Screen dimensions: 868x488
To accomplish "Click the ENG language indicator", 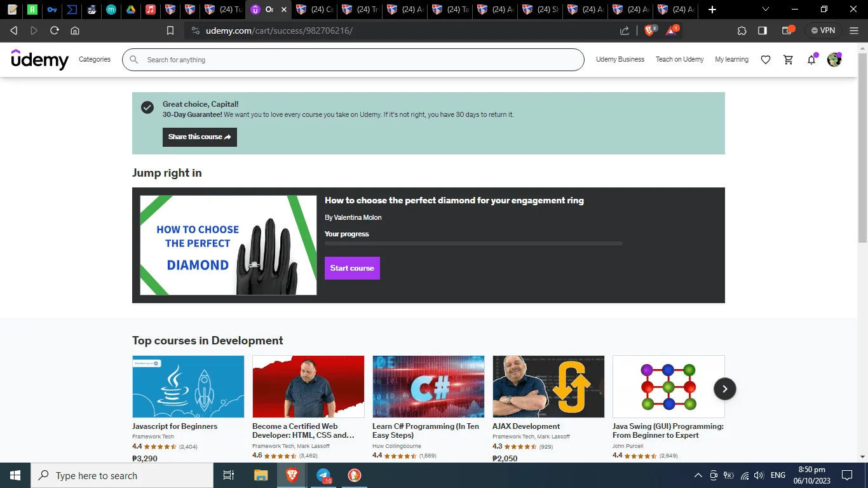I will [778, 475].
